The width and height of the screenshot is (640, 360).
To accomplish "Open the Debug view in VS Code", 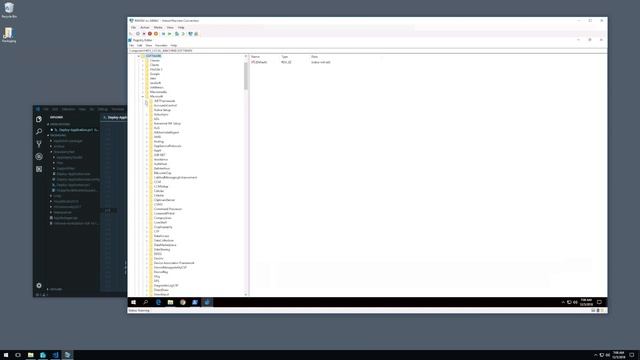I will click(x=39, y=156).
